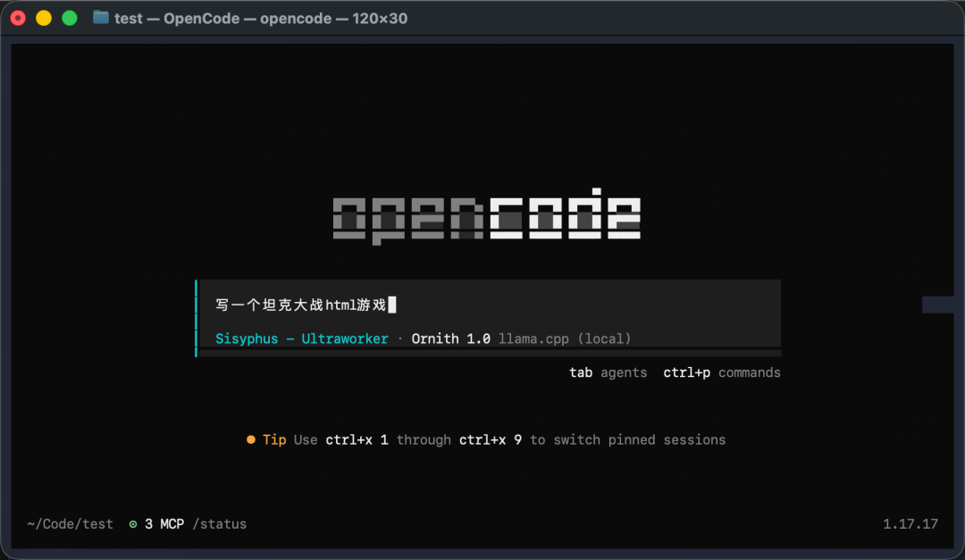Select the Sisyphus – Ultraworker agent label
Image resolution: width=965 pixels, height=560 pixels.
click(x=302, y=339)
